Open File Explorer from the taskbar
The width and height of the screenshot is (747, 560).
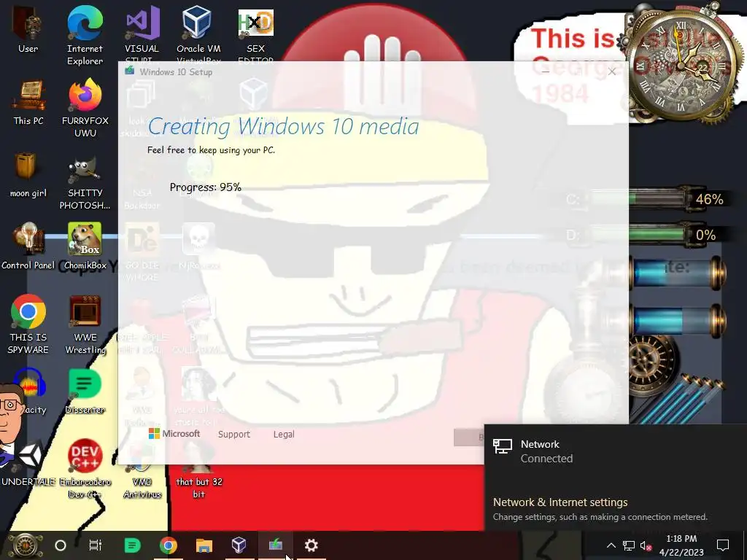click(x=204, y=545)
